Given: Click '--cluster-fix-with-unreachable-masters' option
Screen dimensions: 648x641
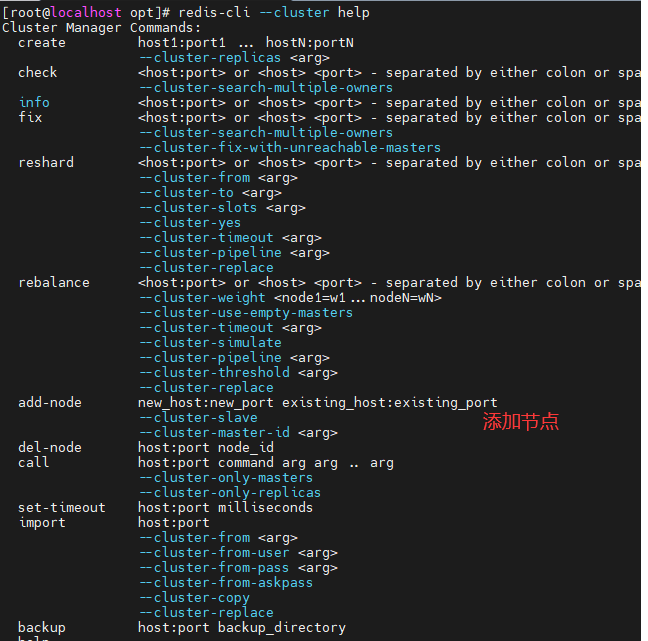Looking at the screenshot, I should [x=290, y=148].
